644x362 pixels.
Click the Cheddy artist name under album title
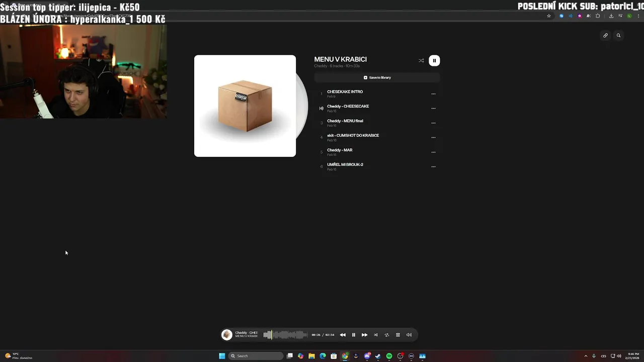[320, 66]
